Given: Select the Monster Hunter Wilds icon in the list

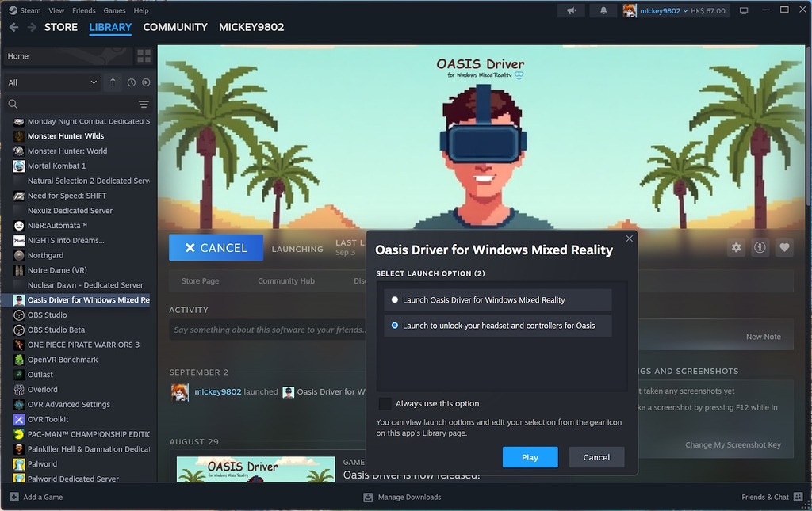Looking at the screenshot, I should coord(19,136).
